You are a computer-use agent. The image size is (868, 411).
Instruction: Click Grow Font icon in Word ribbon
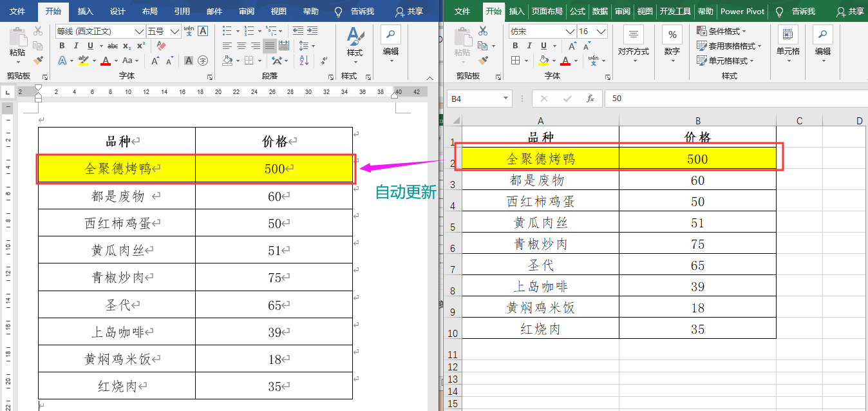click(155, 61)
